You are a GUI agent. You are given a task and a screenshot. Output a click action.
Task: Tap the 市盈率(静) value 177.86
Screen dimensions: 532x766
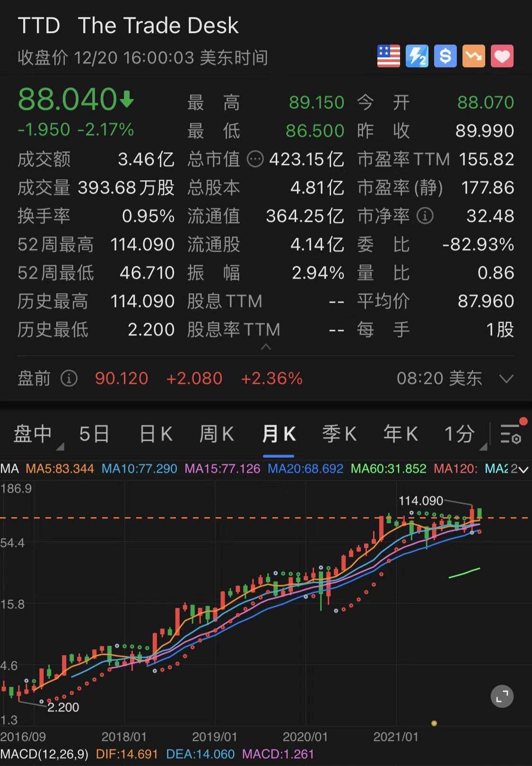[x=488, y=188]
